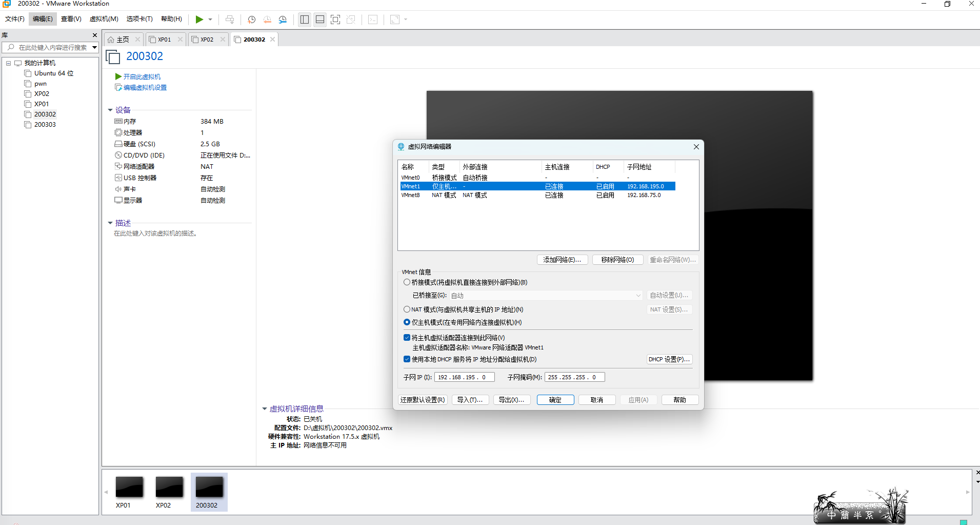
Task: Toggle the thumbnail bar toolbar icon
Action: point(320,20)
